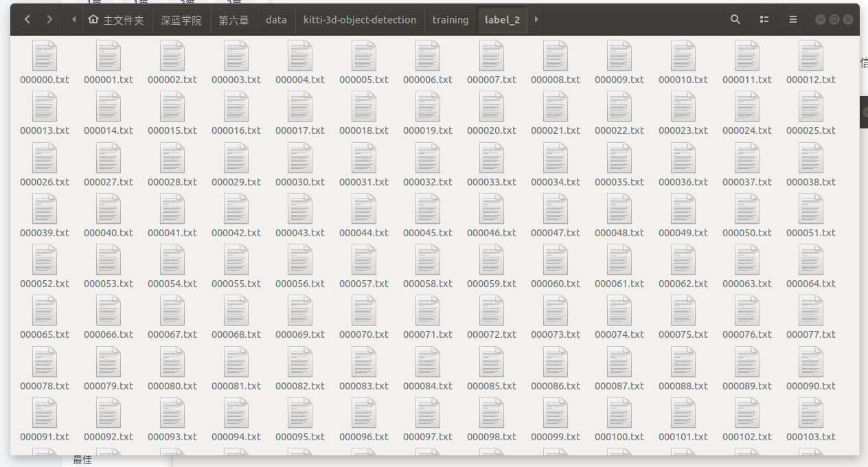Screen dimensions: 868x467
Task: Navigate to the 第六章 folder in path bar
Action: [233, 20]
